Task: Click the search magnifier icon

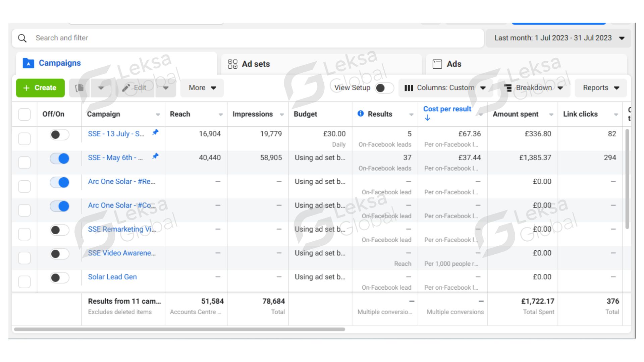Action: coord(22,38)
